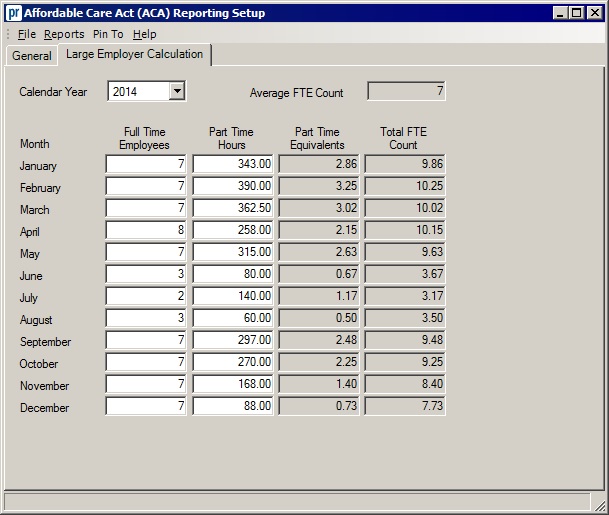Open the Pin To menu
Image resolution: width=609 pixels, height=515 pixels.
point(108,34)
